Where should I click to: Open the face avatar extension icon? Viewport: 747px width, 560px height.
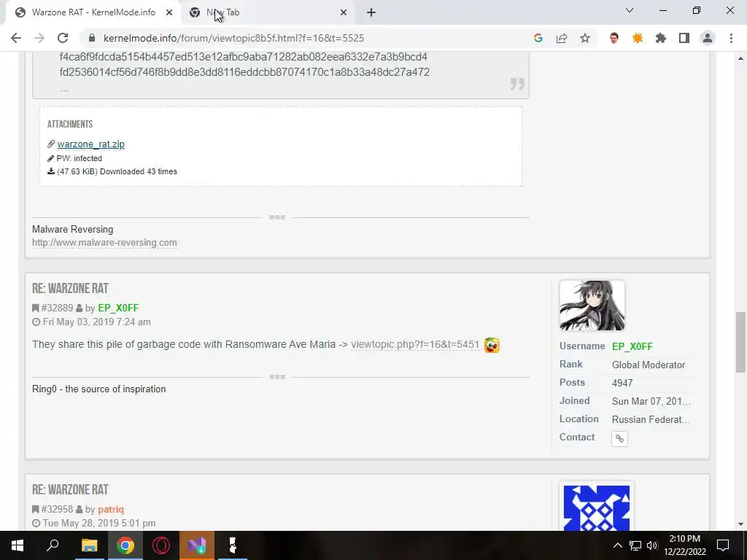[x=614, y=38]
